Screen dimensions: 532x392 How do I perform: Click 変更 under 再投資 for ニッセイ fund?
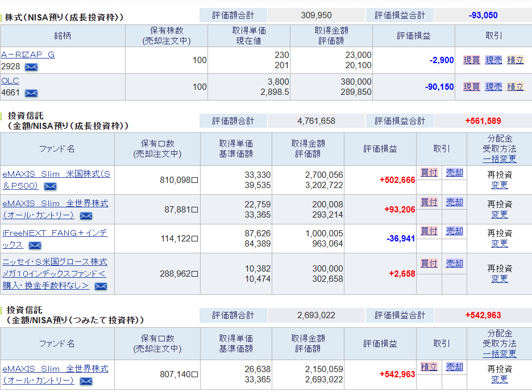pyautogui.click(x=500, y=279)
